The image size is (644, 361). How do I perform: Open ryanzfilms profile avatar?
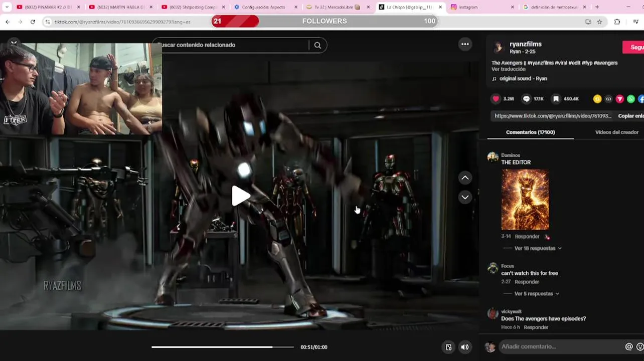[498, 48]
